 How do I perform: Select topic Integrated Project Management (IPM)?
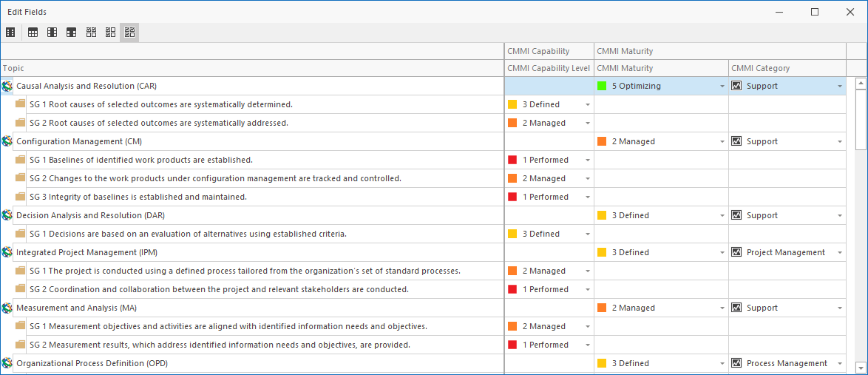tap(87, 252)
